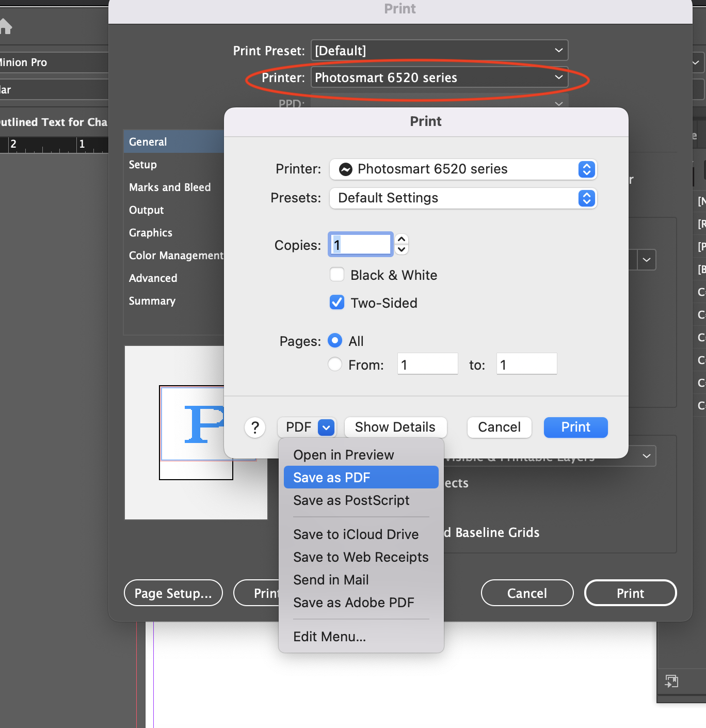The height and width of the screenshot is (728, 706).
Task: Disable Two-Sided printing
Action: (x=336, y=303)
